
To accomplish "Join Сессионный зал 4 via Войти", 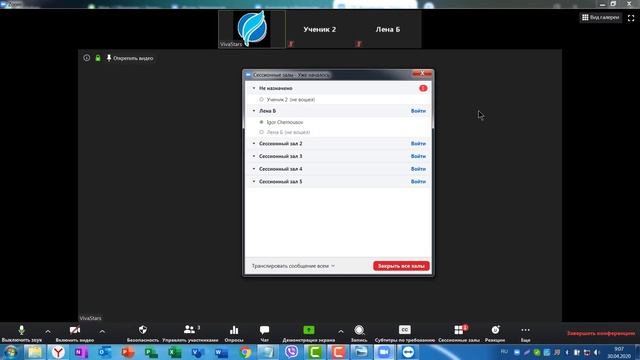I will coord(418,169).
